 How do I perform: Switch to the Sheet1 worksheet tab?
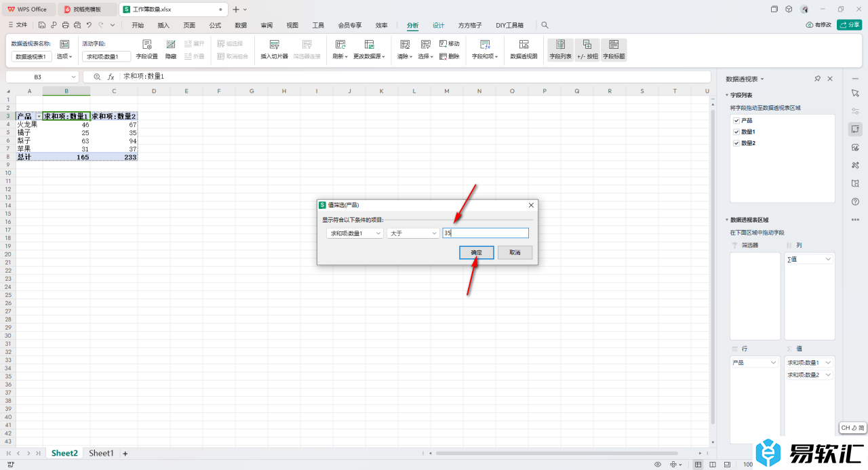pyautogui.click(x=101, y=453)
